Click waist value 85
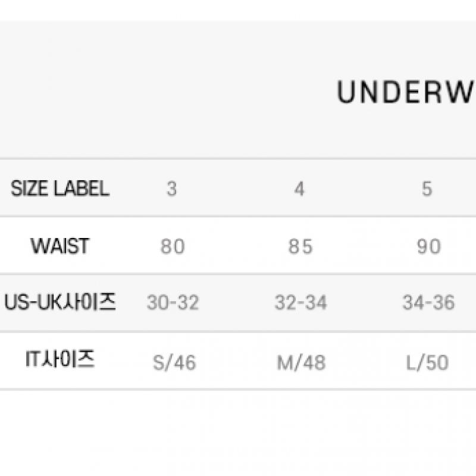Screen dimensions: 476x476 pyautogui.click(x=300, y=246)
